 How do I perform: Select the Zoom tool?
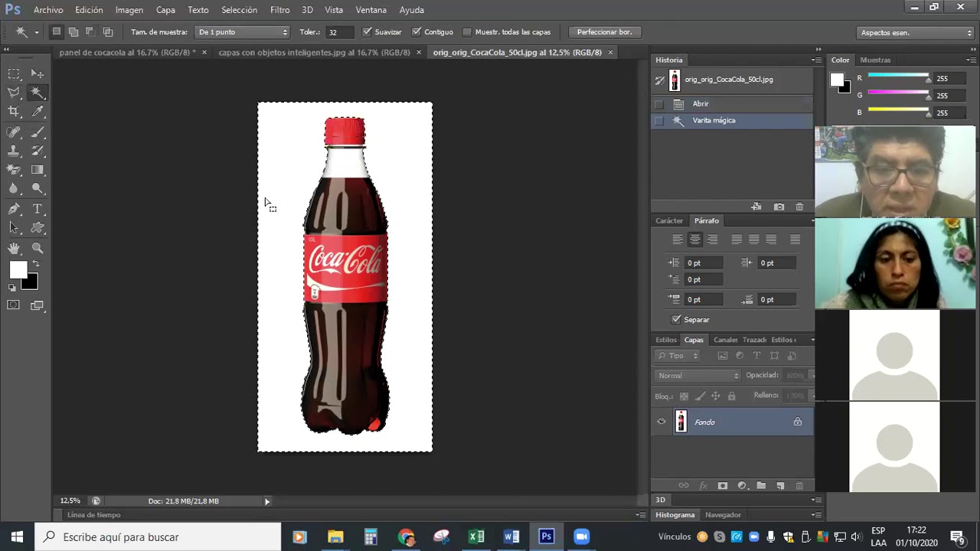pos(37,248)
